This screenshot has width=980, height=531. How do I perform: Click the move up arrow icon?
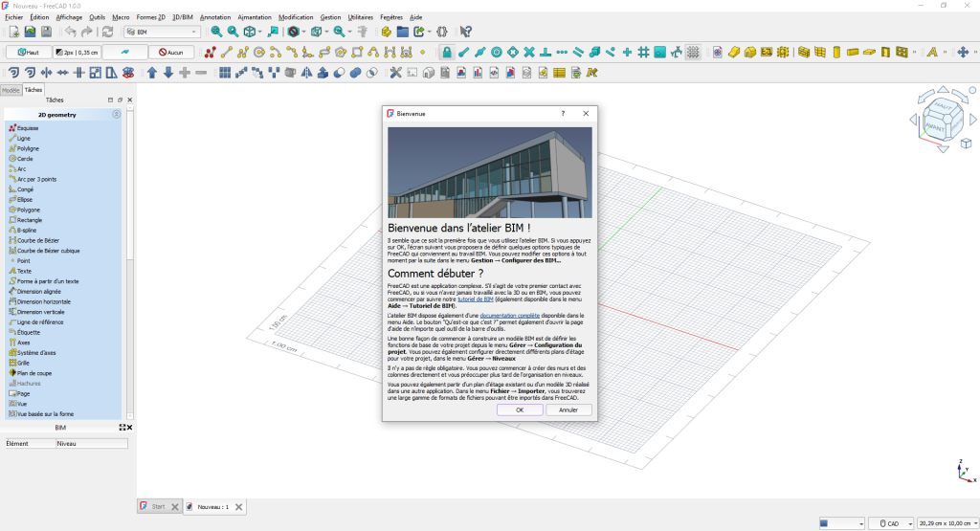pos(151,73)
